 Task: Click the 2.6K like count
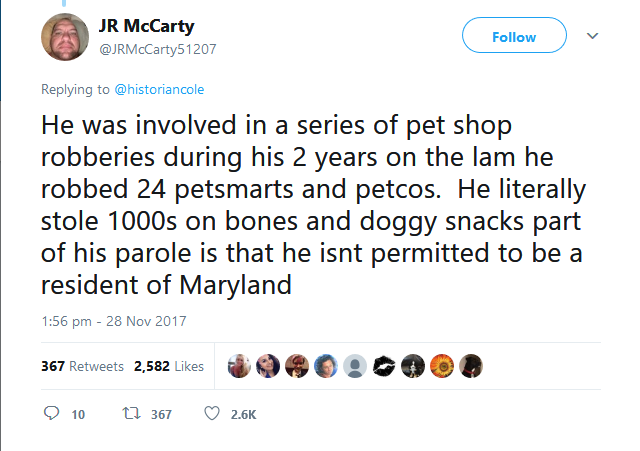point(243,415)
